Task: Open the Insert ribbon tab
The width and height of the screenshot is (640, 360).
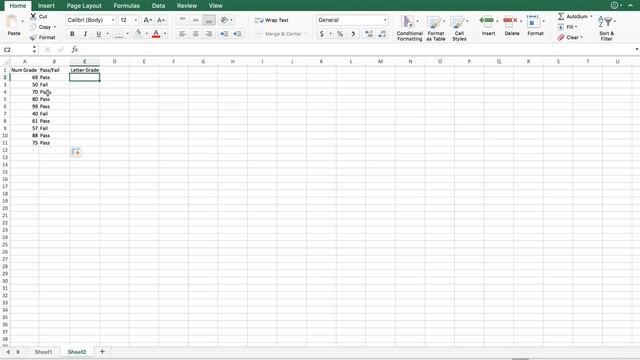Action: tap(46, 6)
